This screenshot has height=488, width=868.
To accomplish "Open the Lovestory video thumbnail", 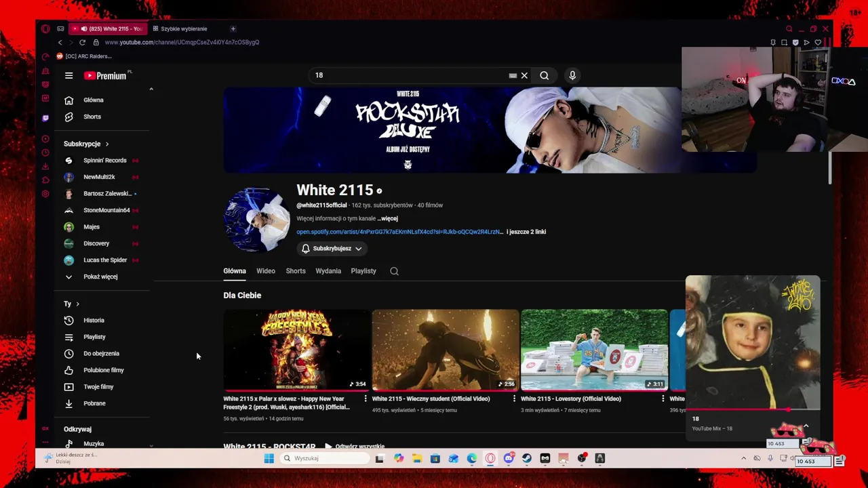I will [x=594, y=350].
